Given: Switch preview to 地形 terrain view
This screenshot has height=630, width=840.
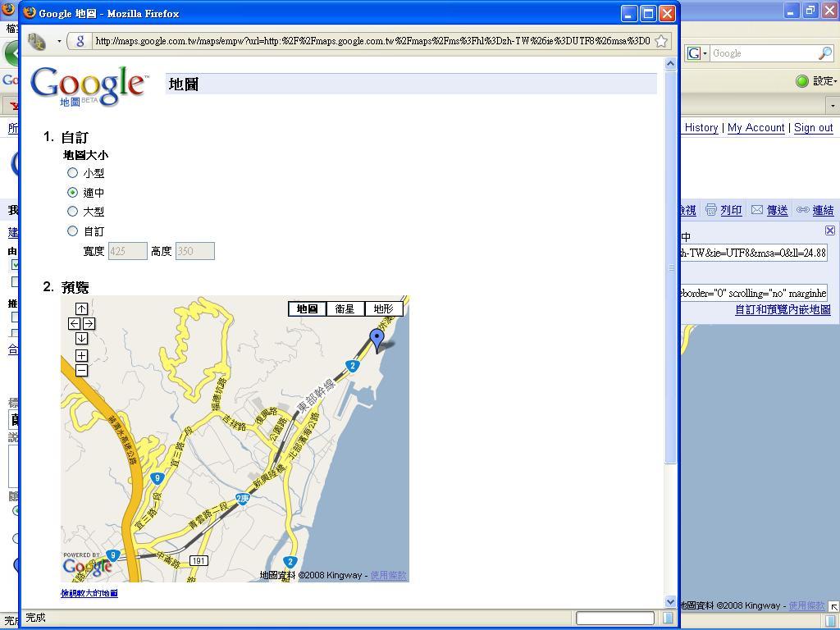Looking at the screenshot, I should pyautogui.click(x=384, y=308).
